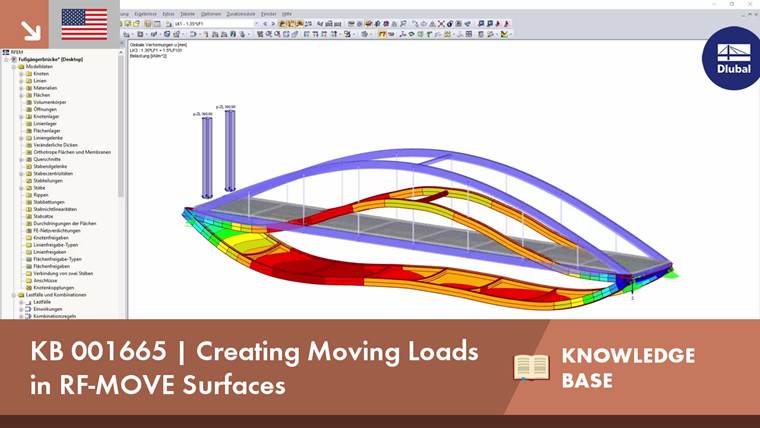
Task: Collapse the Modelldaten tree node
Action: point(14,66)
